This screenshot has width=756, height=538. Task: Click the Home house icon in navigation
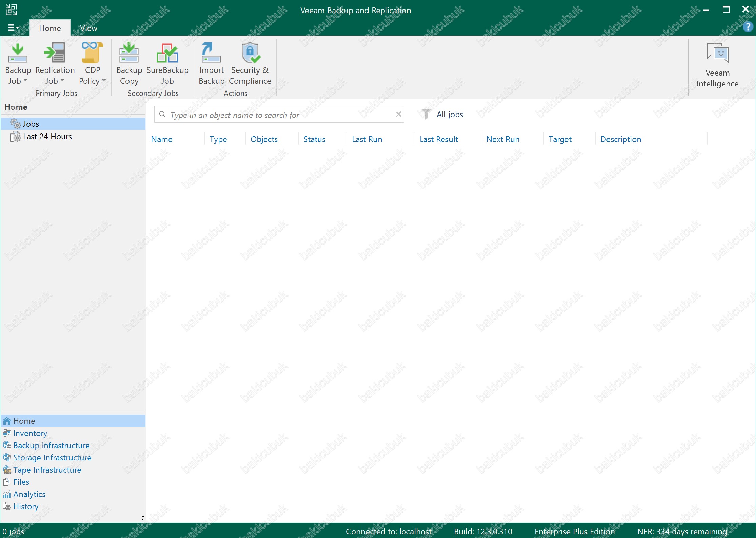coord(7,421)
